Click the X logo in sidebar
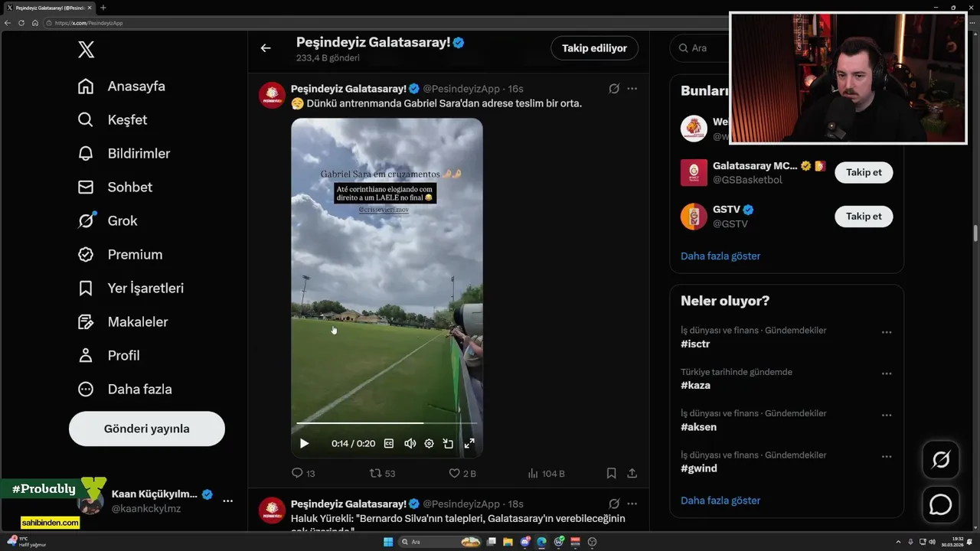Viewport: 980px width, 551px height. pyautogui.click(x=87, y=50)
